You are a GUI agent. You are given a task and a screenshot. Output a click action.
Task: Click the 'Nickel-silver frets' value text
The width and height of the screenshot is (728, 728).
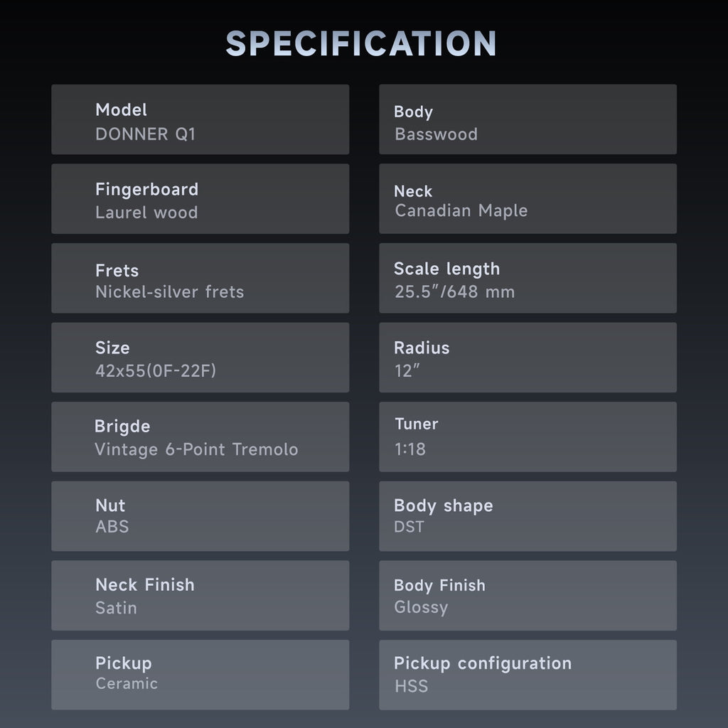(x=169, y=292)
